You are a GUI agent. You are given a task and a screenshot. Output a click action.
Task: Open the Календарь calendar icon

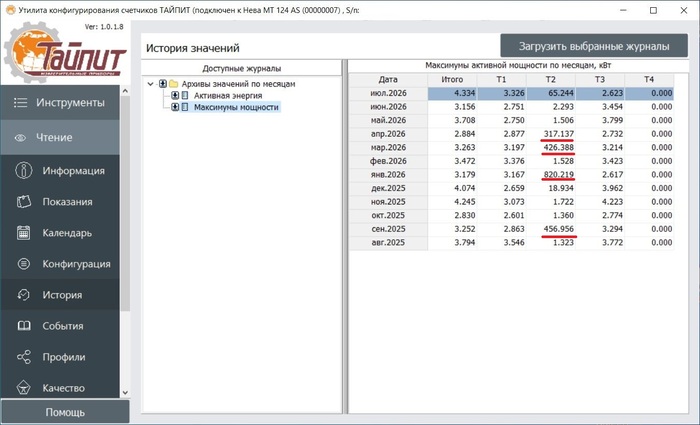coord(24,233)
